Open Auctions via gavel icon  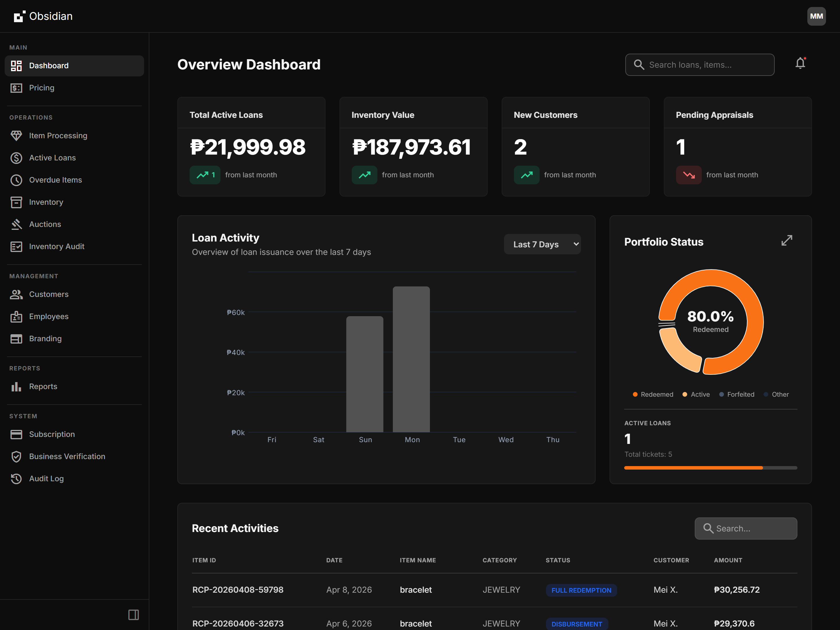click(16, 224)
